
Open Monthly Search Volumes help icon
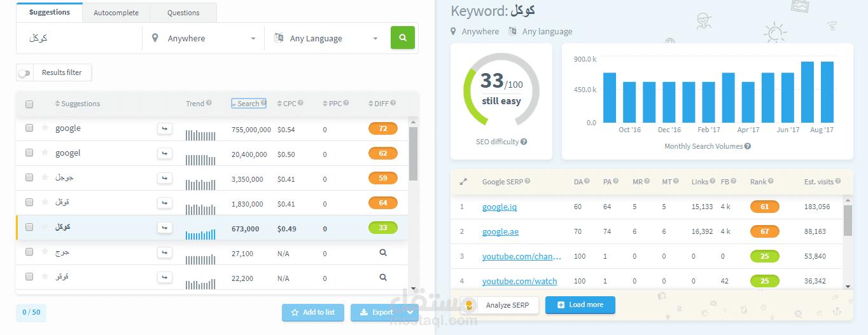click(x=748, y=146)
